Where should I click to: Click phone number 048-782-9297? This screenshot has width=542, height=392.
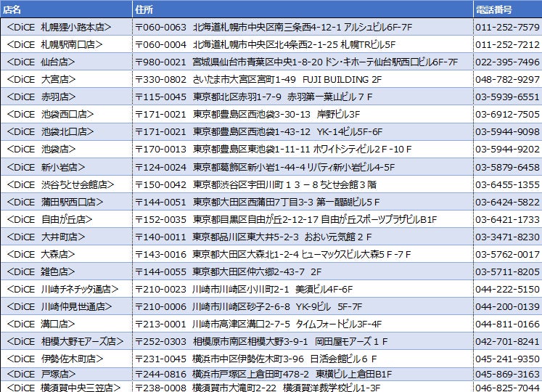tap(507, 79)
